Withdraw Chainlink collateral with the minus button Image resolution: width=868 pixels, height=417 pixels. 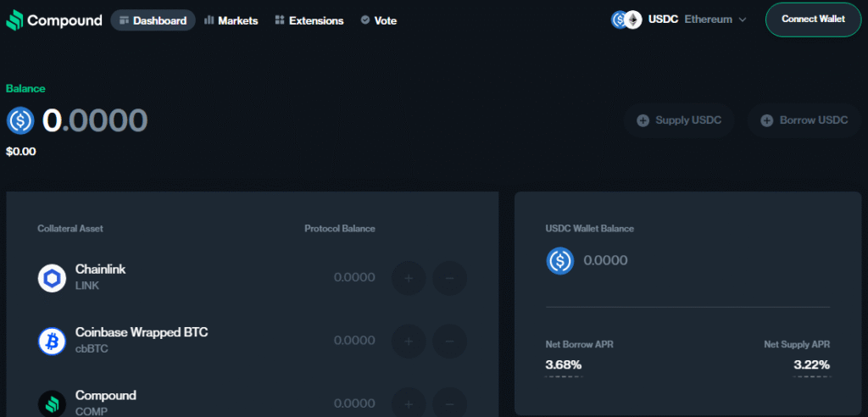click(x=449, y=278)
